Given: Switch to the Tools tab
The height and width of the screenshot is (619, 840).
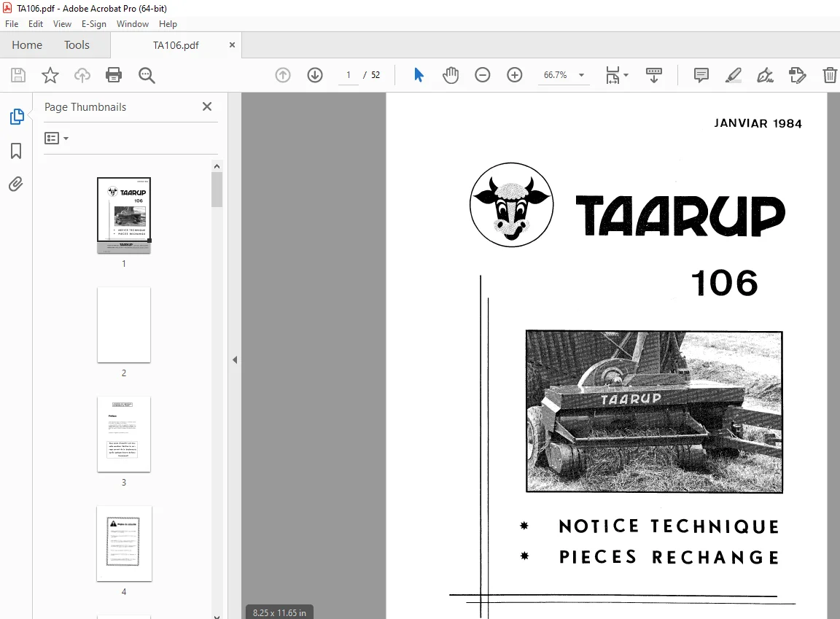Looking at the screenshot, I should tap(77, 45).
